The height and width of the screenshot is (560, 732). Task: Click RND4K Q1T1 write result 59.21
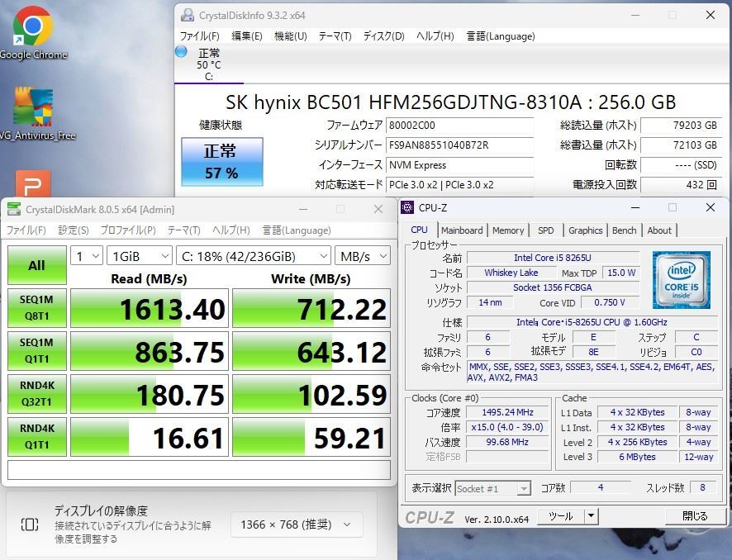(x=311, y=437)
